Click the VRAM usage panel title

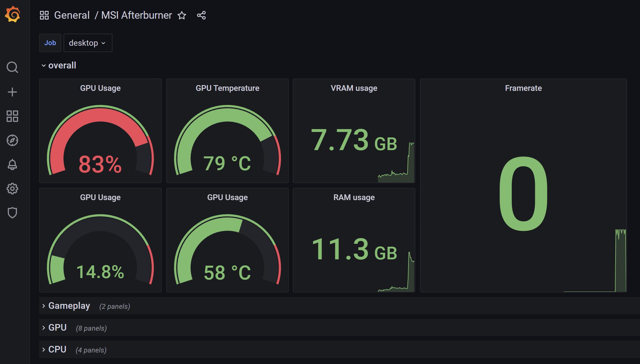pos(354,88)
